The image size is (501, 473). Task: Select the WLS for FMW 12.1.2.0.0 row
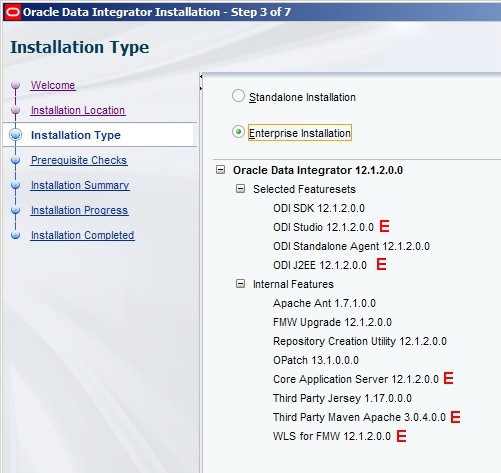(332, 436)
